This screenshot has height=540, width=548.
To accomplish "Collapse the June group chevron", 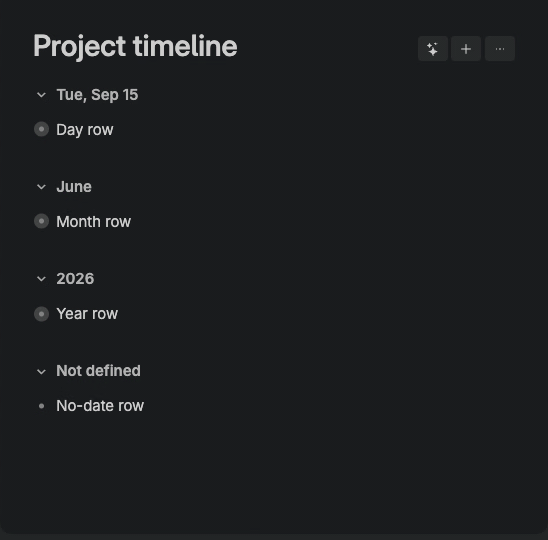I will pyautogui.click(x=41, y=187).
